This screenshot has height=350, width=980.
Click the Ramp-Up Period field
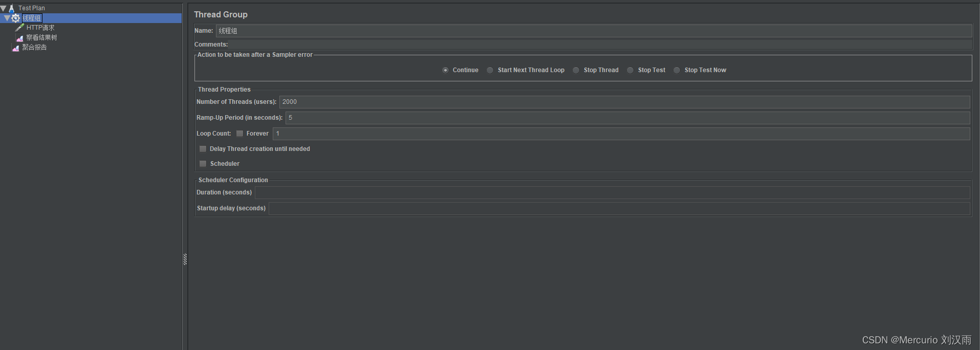pyautogui.click(x=627, y=118)
